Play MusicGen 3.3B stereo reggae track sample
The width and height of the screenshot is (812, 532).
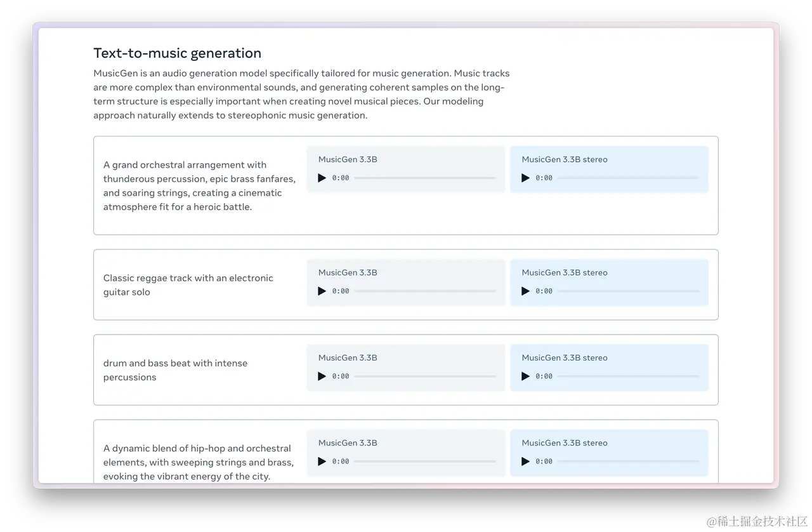(x=525, y=291)
